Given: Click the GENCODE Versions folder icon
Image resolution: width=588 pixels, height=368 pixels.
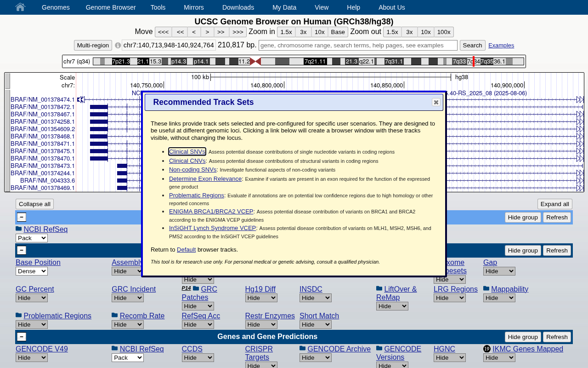Looking at the screenshot, I should pyautogui.click(x=379, y=348).
